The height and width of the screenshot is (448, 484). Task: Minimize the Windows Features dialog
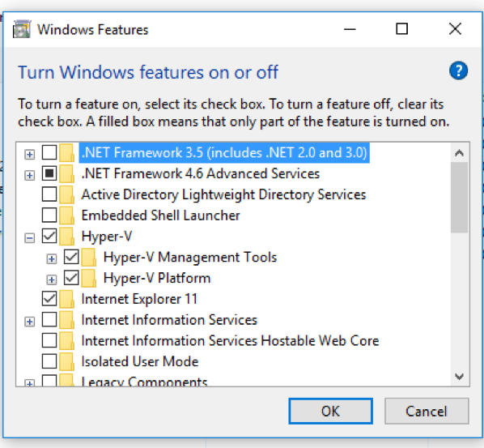point(350,29)
